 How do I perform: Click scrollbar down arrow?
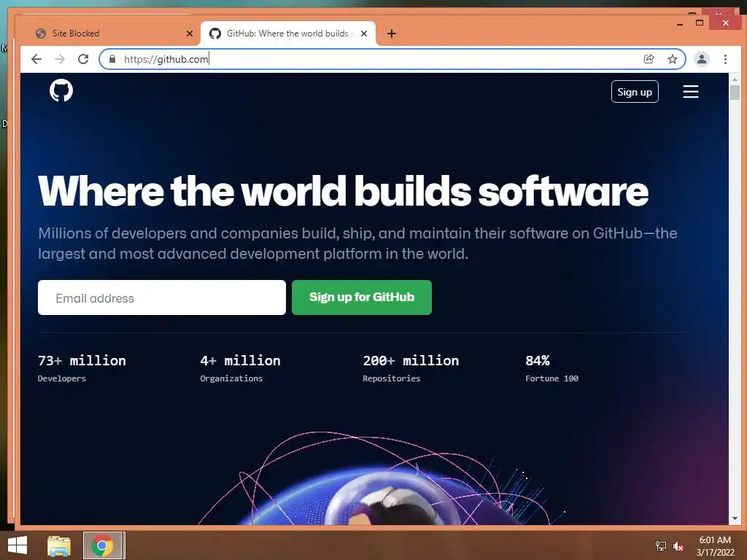734,518
